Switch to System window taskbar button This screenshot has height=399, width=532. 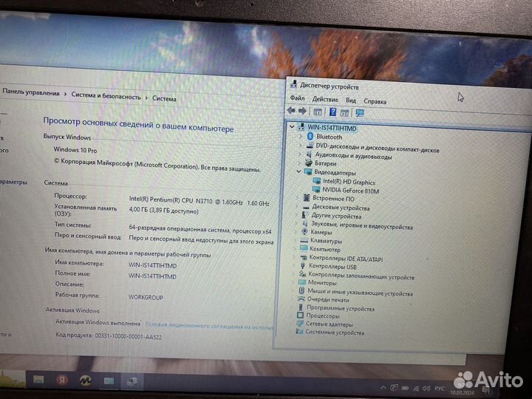tap(109, 381)
